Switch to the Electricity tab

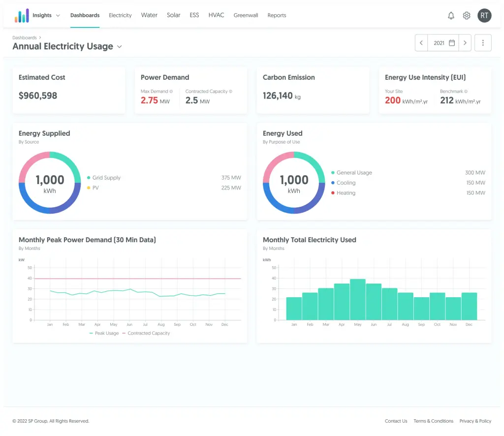120,15
